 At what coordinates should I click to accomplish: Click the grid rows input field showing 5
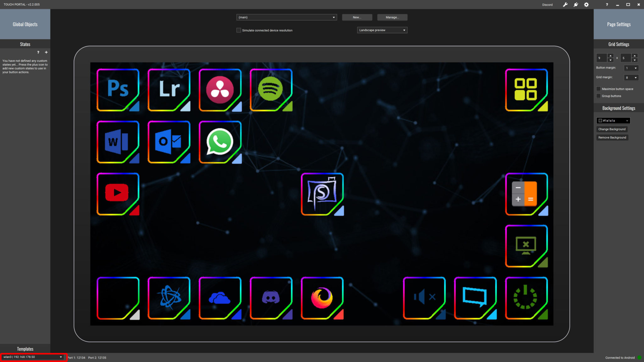[626, 58]
